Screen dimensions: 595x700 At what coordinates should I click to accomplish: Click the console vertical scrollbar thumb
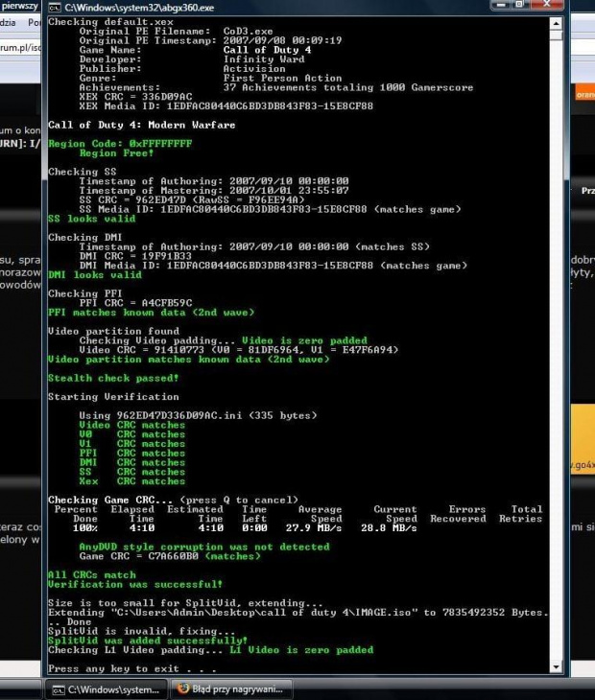pos(557,35)
